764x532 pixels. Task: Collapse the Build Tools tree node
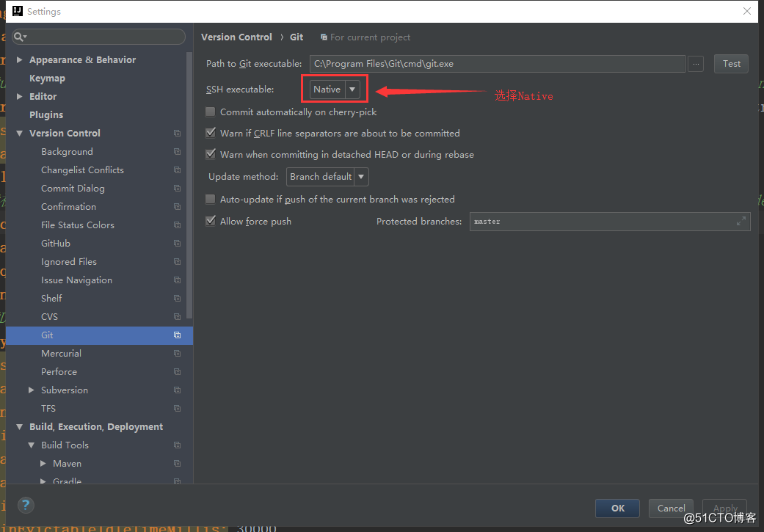point(31,445)
